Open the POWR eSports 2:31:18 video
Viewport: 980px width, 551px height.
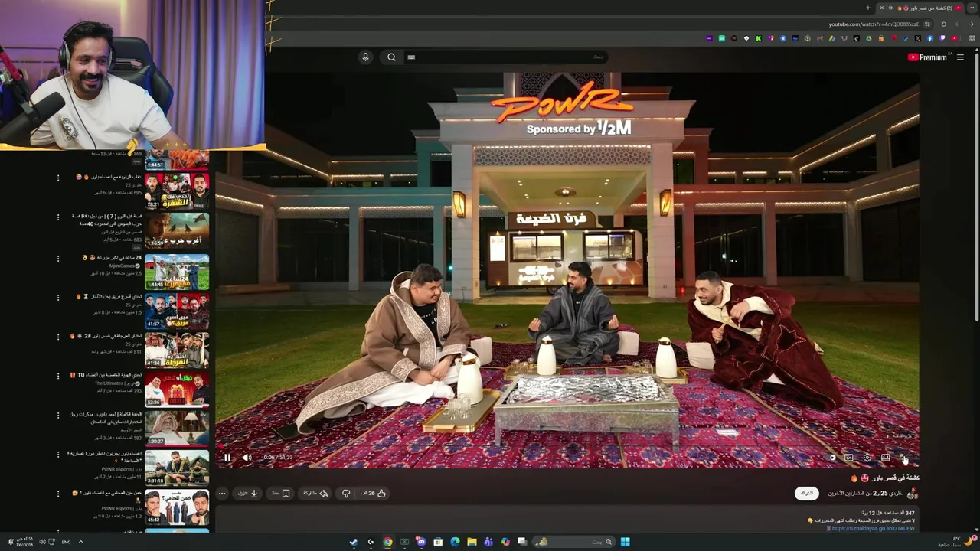[177, 468]
